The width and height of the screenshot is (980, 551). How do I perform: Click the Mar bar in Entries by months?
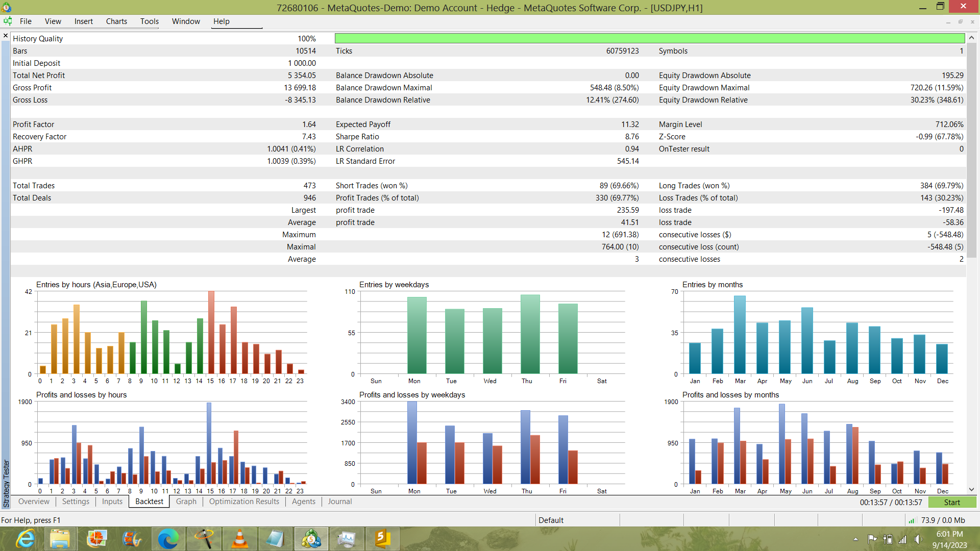(740, 335)
